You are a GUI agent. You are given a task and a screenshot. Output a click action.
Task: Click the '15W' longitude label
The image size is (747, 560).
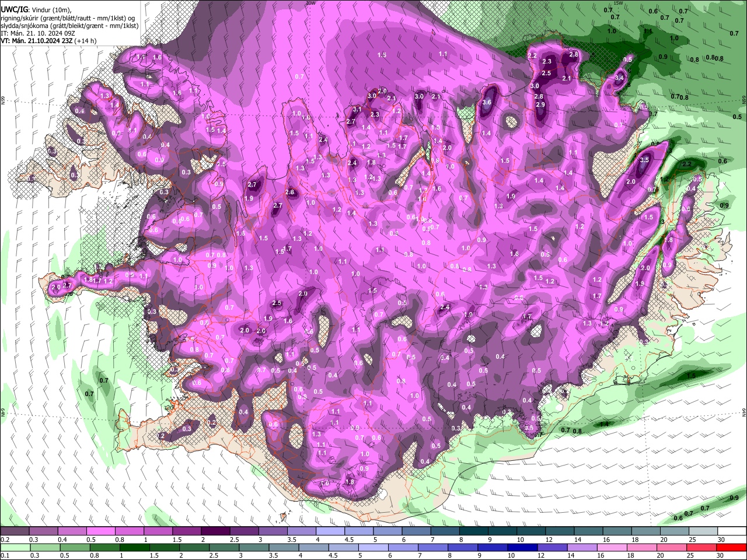coord(618,3)
